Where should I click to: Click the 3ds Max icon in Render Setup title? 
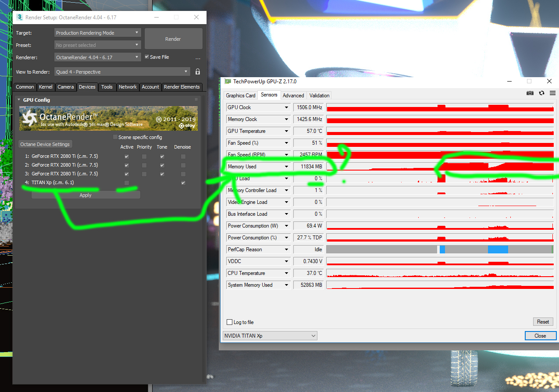click(20, 17)
